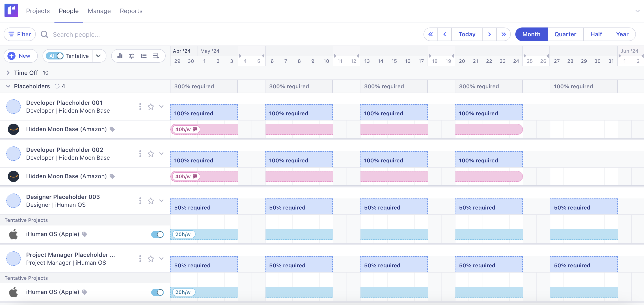
Task: Open the Filter panel
Action: point(20,34)
